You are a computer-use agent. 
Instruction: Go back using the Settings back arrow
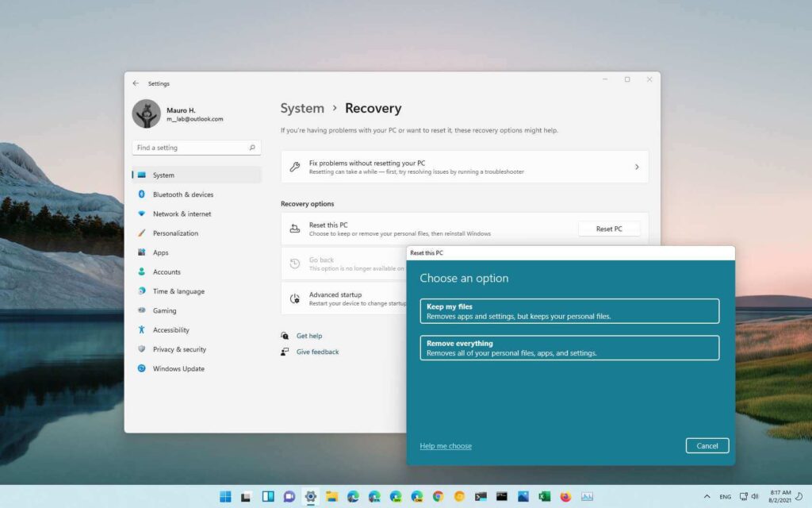click(136, 83)
